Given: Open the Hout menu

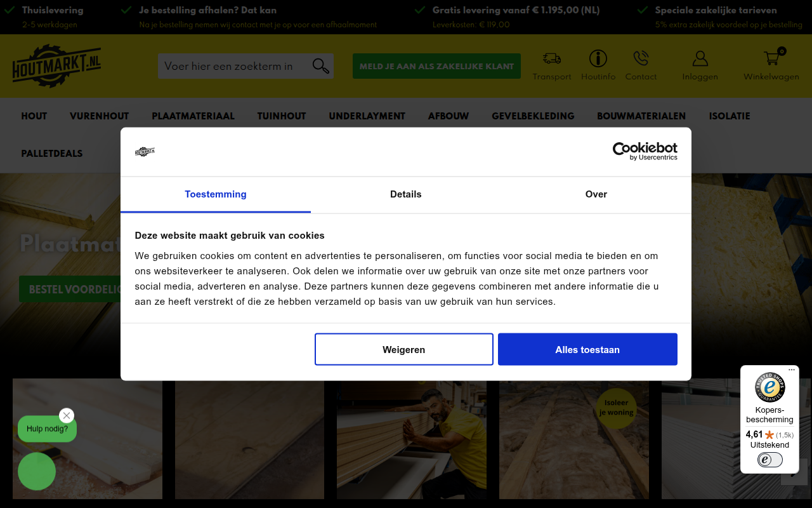Looking at the screenshot, I should (x=34, y=116).
